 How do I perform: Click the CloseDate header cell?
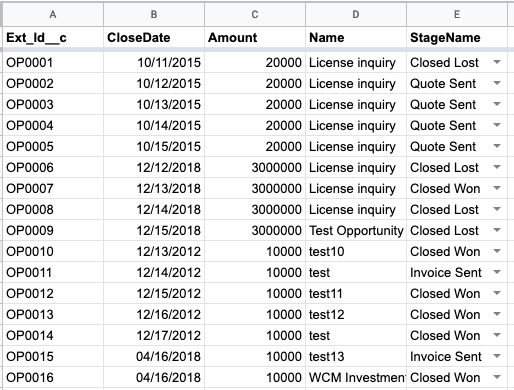(154, 37)
